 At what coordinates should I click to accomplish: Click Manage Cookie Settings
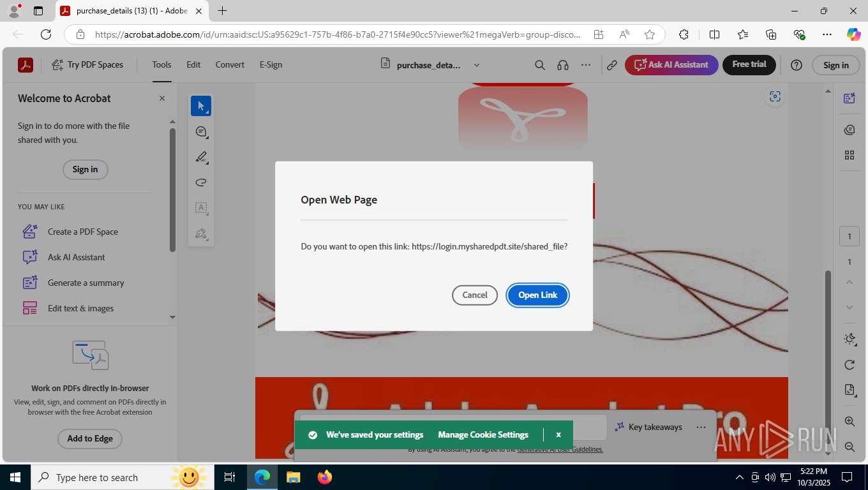coord(483,434)
